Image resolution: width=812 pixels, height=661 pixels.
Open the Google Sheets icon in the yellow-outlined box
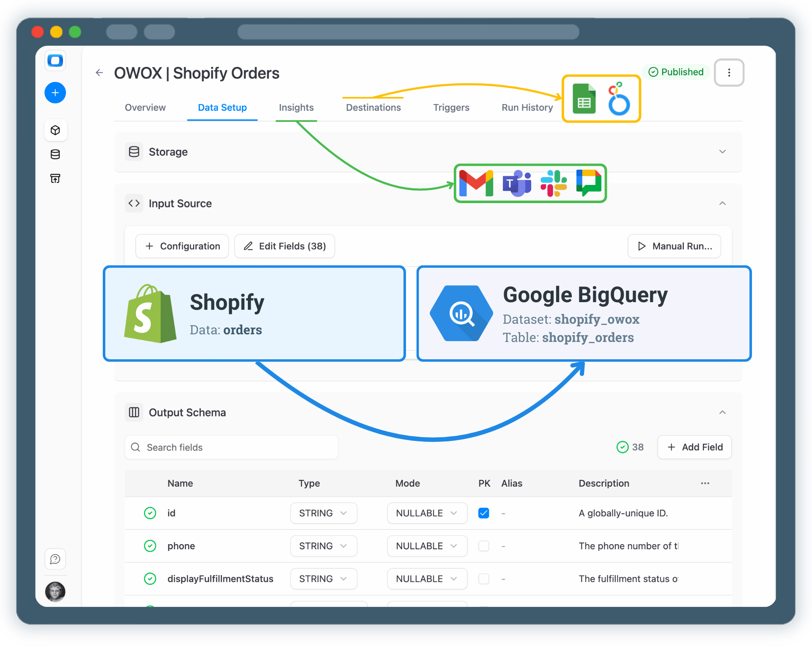(x=584, y=99)
